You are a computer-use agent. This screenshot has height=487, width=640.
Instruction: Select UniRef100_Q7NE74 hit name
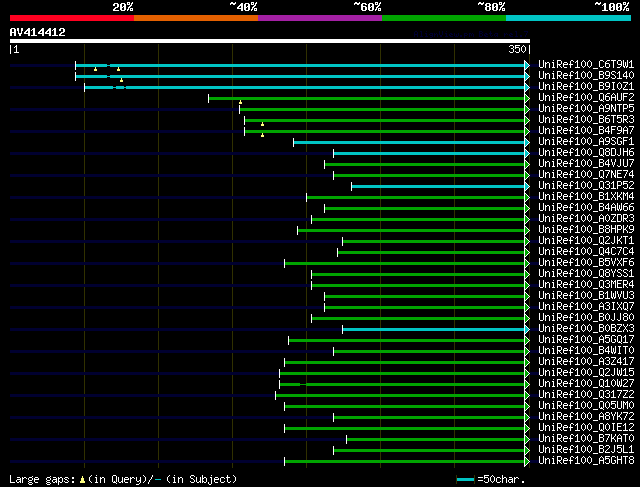(x=586, y=175)
